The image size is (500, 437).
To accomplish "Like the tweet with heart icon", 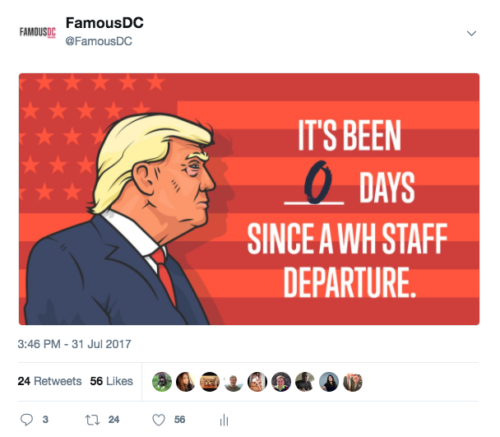I will (159, 420).
